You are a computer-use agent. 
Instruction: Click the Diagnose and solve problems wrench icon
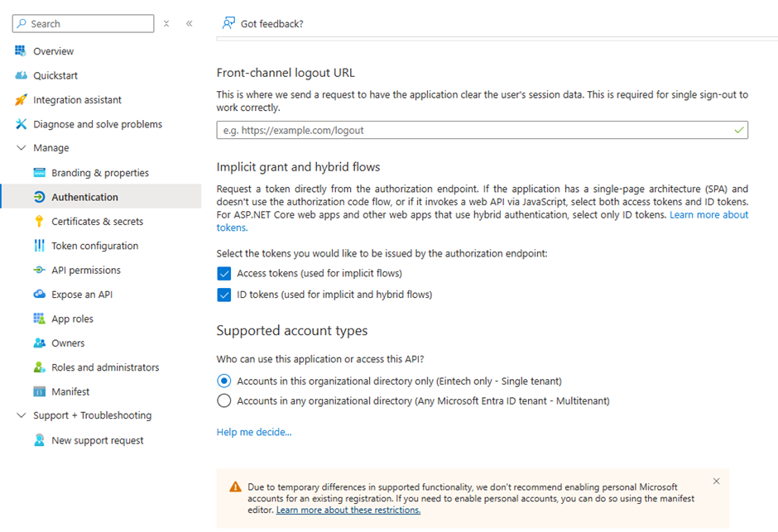pos(21,124)
